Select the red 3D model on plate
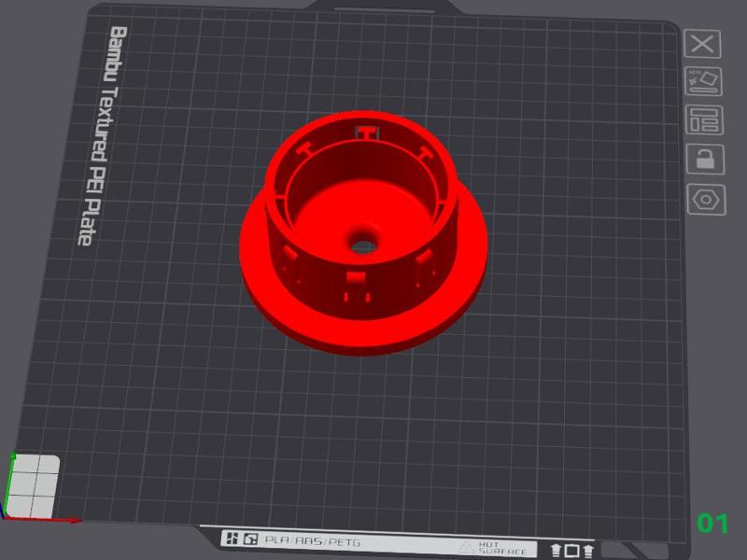The width and height of the screenshot is (747, 560). (363, 233)
